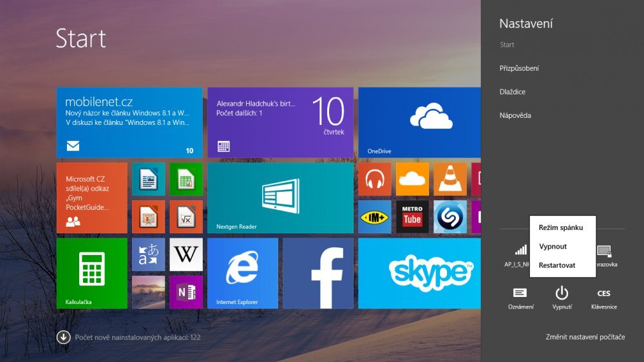Launch the Shazam tile
The height and width of the screenshot is (362, 644).
pyautogui.click(x=450, y=217)
